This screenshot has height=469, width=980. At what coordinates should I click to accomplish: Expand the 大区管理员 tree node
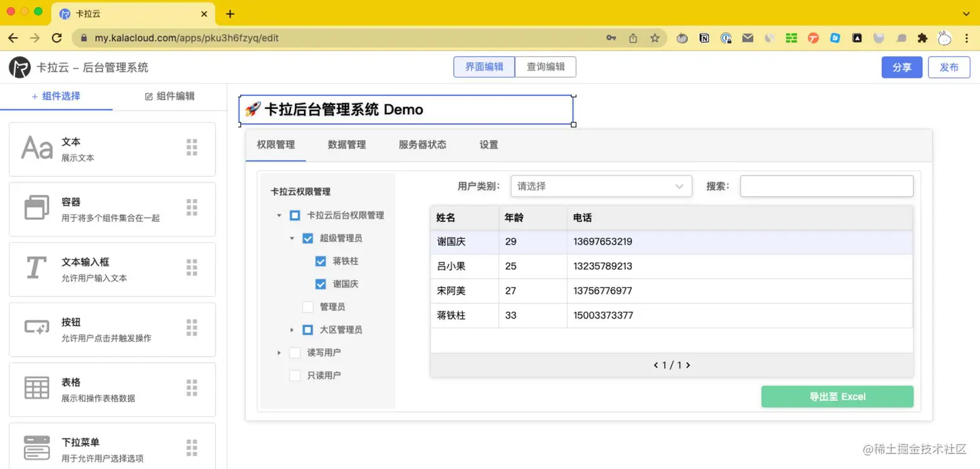(292, 330)
